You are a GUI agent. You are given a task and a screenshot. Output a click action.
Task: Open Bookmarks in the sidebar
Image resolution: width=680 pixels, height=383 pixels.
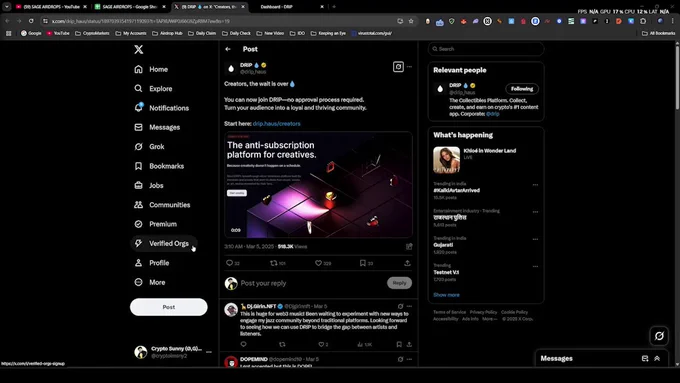click(x=159, y=166)
